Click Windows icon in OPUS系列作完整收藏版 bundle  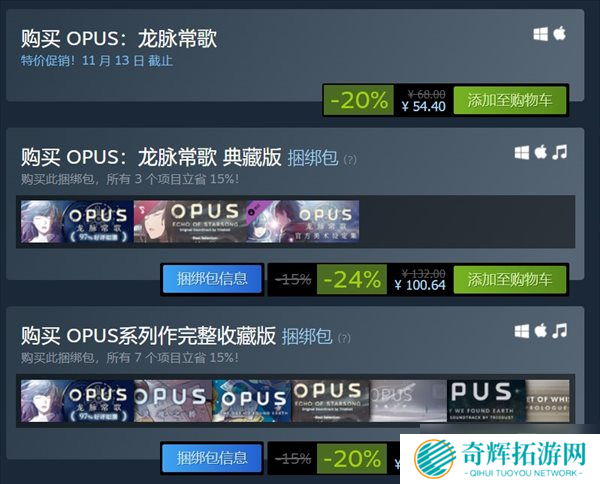[x=522, y=331]
